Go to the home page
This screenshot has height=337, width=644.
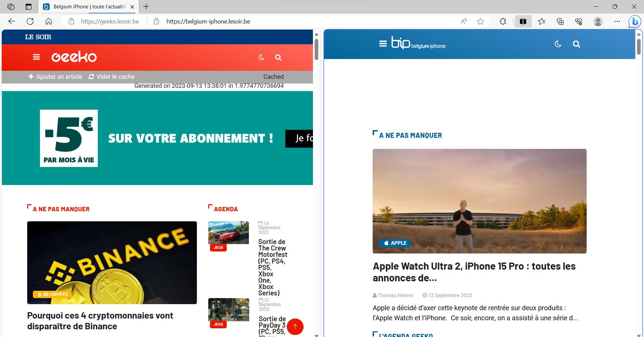click(49, 21)
